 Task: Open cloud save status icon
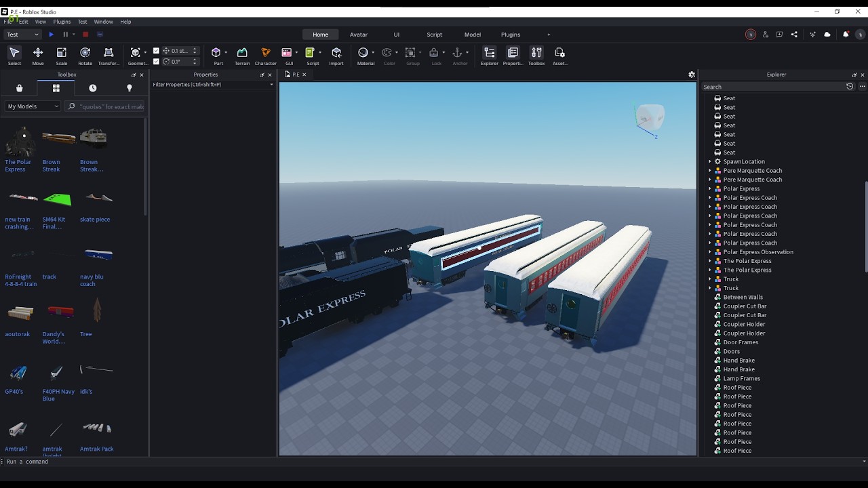(827, 35)
